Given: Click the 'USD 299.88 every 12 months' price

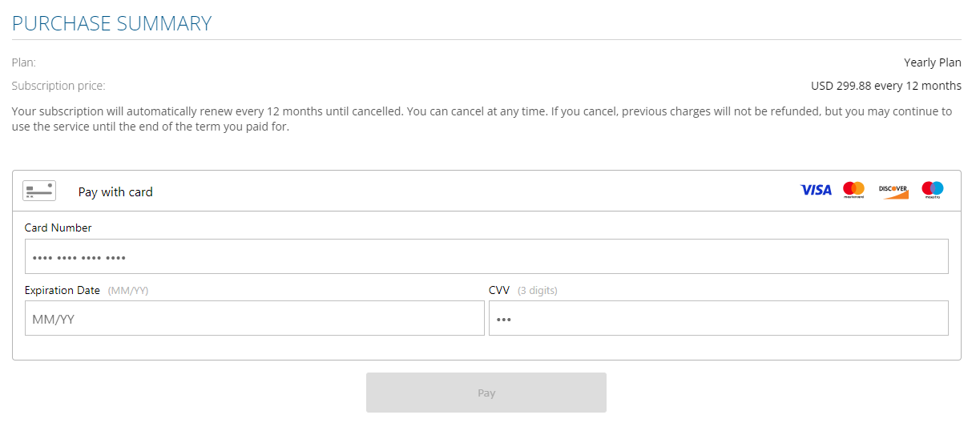Looking at the screenshot, I should pos(885,86).
